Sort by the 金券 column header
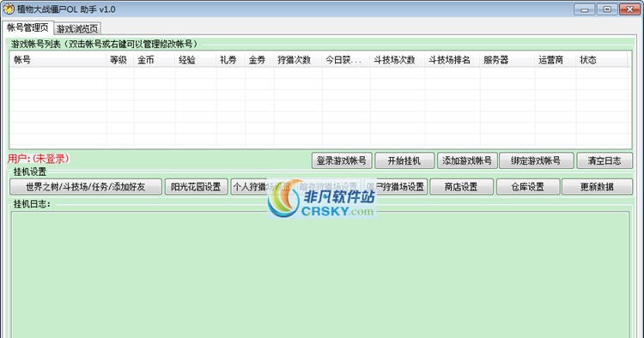 [259, 60]
